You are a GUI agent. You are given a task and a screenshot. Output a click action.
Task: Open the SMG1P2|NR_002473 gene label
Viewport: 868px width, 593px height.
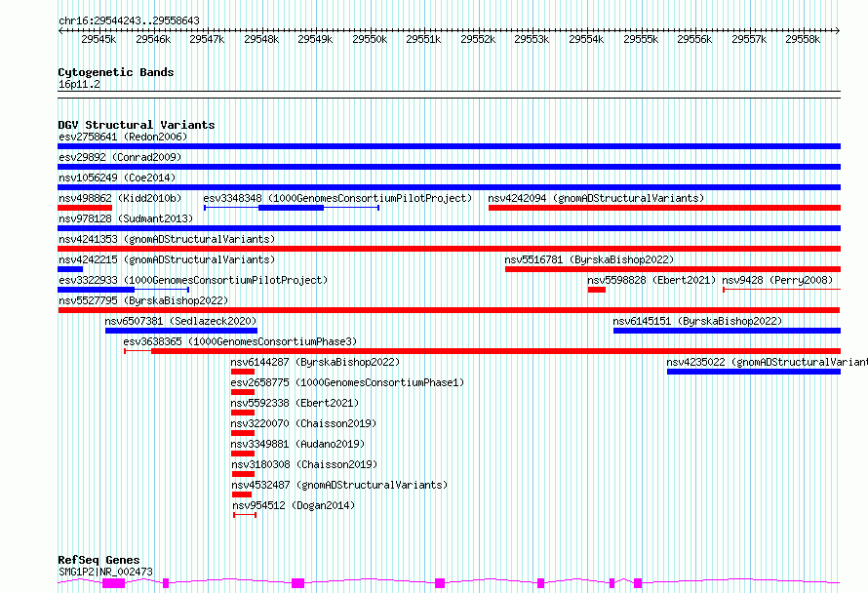(x=105, y=572)
